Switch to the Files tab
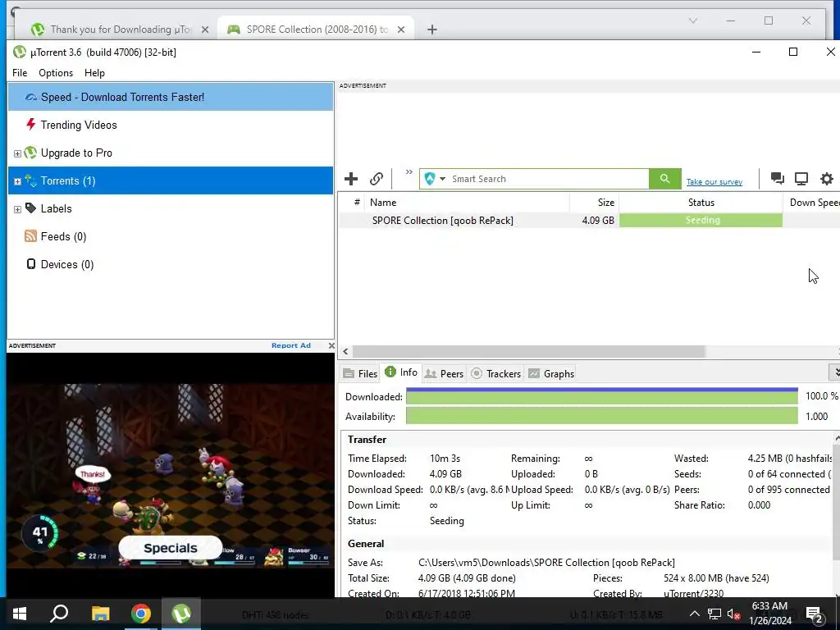 361,373
